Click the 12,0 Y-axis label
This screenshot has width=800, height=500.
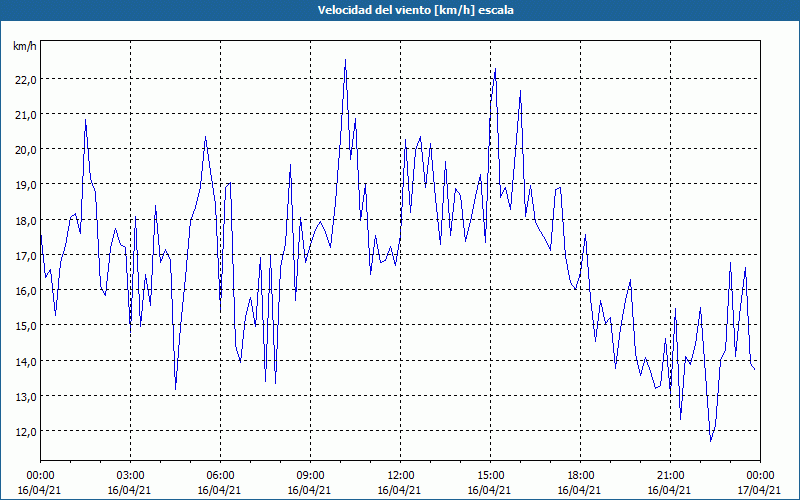(26, 432)
